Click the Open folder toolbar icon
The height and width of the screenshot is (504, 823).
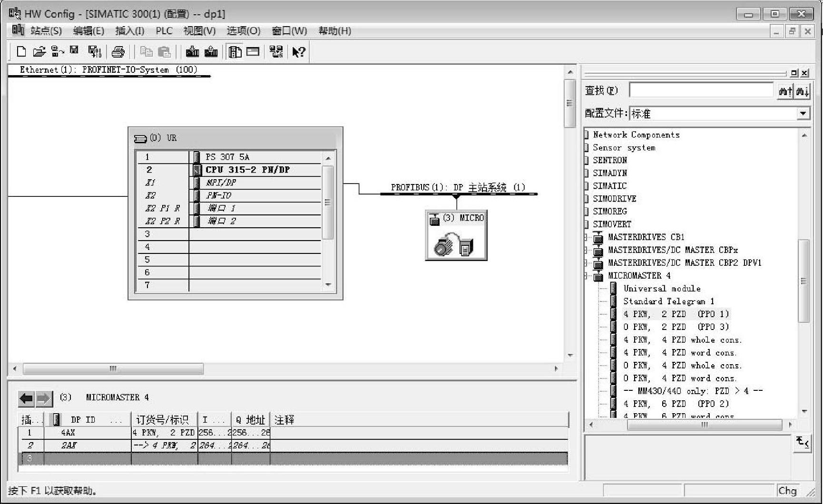39,51
